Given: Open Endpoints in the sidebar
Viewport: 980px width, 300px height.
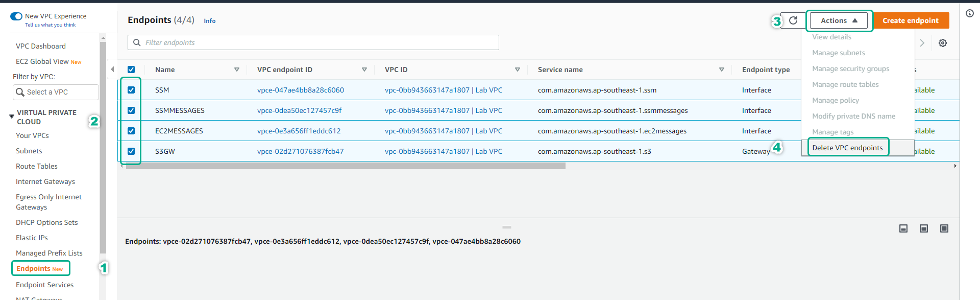Looking at the screenshot, I should 33,268.
